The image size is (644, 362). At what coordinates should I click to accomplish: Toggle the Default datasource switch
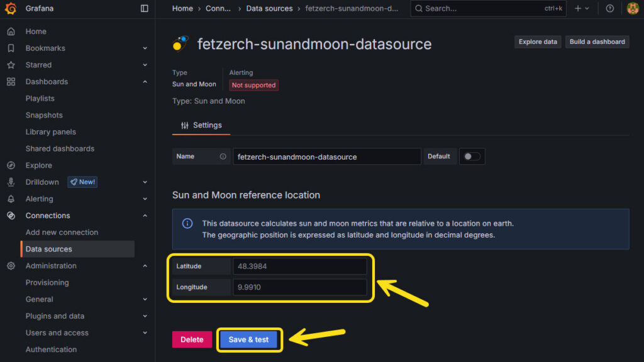tap(472, 156)
